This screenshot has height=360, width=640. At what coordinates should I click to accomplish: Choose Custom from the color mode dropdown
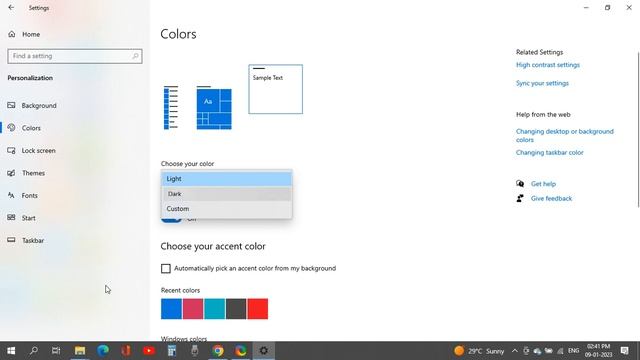(x=227, y=209)
